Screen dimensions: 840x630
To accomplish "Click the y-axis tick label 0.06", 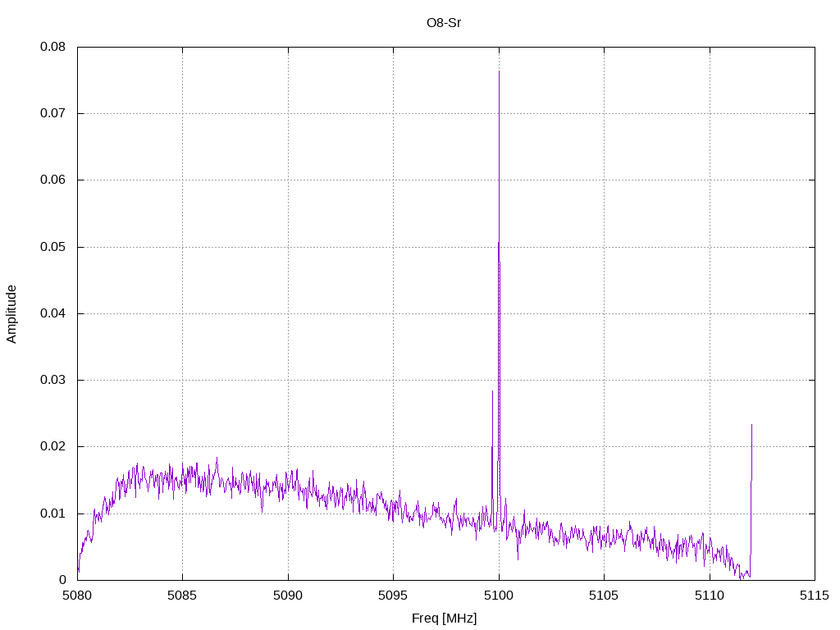I will [52, 180].
